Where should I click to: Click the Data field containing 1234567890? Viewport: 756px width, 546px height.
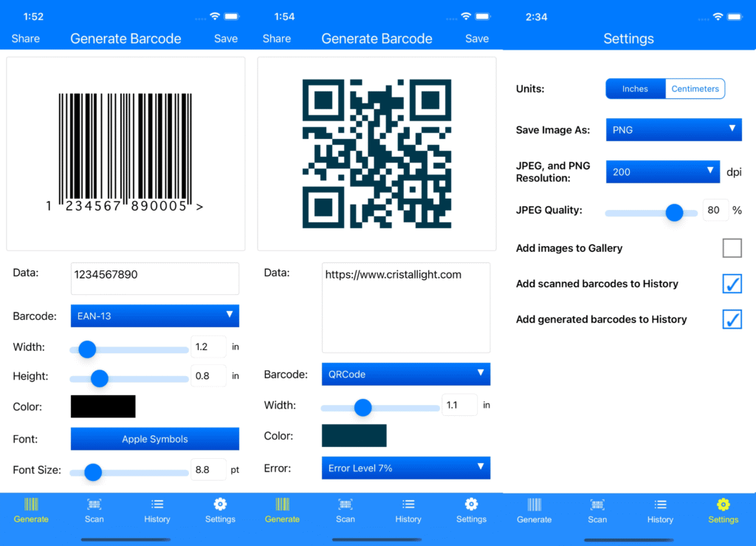154,279
